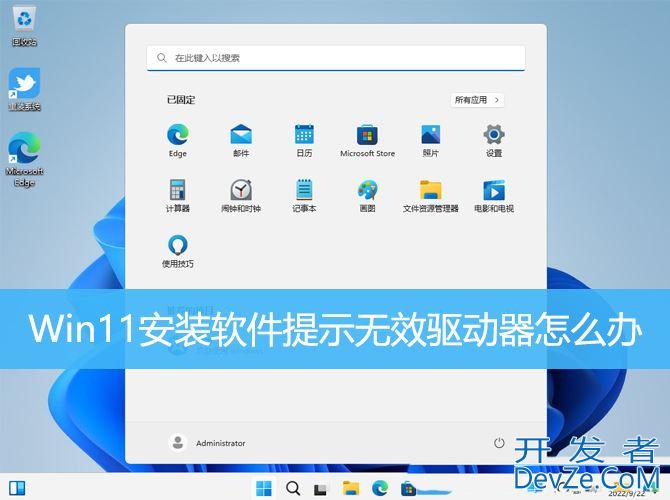Click the 所有应用 all apps button
670x500 pixels.
point(477,100)
